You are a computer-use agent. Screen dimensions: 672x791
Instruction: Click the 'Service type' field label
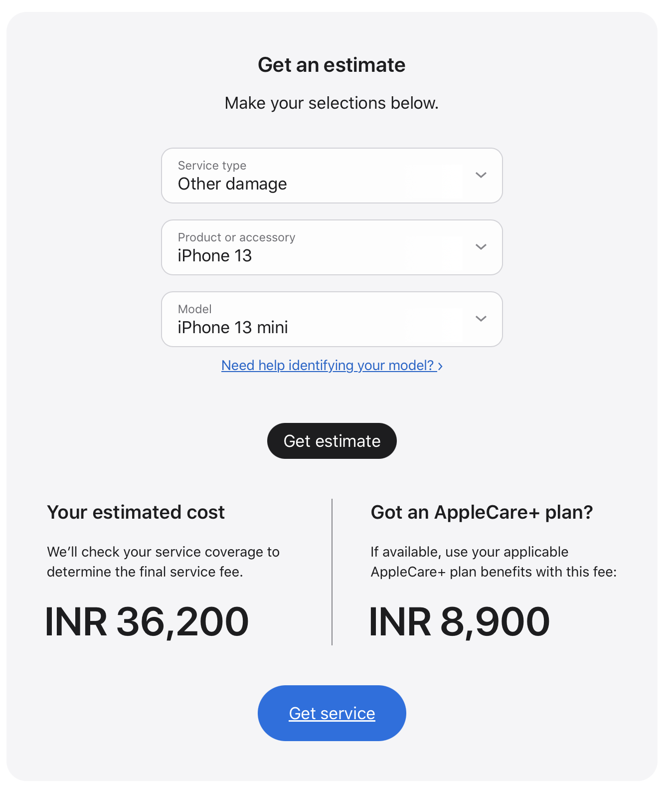[212, 166]
